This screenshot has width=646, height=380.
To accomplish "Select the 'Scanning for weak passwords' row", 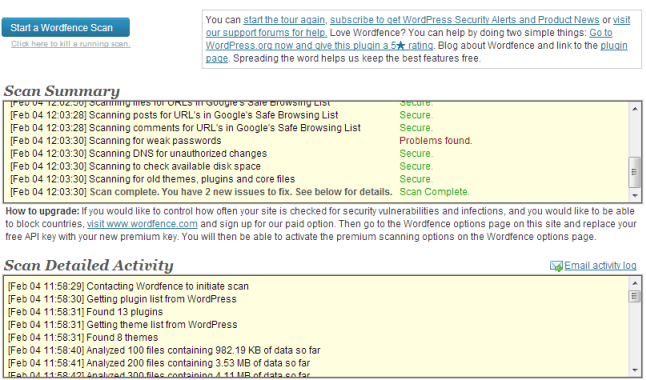I will 241,141.
